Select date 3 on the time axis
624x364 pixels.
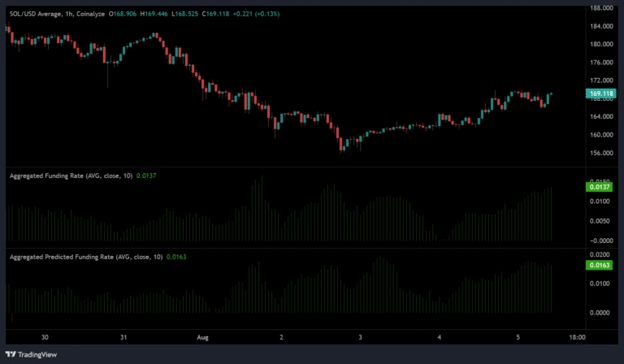[x=360, y=336]
